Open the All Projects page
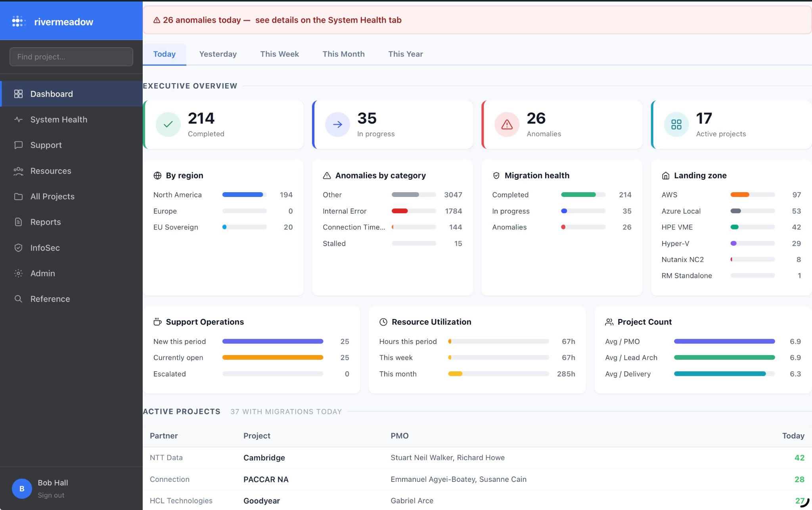The width and height of the screenshot is (812, 510). pos(71,197)
